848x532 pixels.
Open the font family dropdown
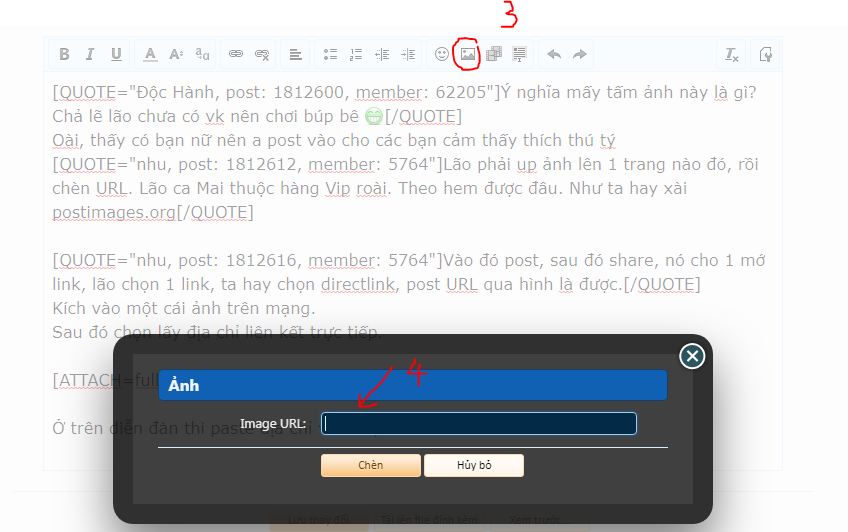click(203, 54)
